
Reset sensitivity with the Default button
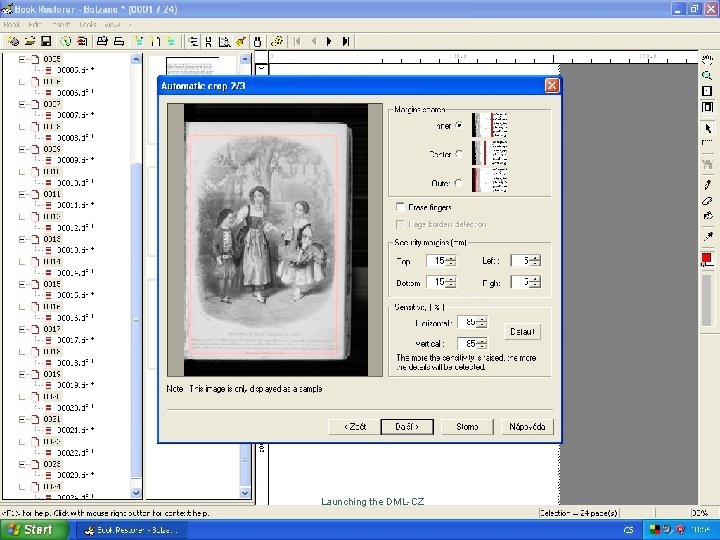click(x=522, y=331)
